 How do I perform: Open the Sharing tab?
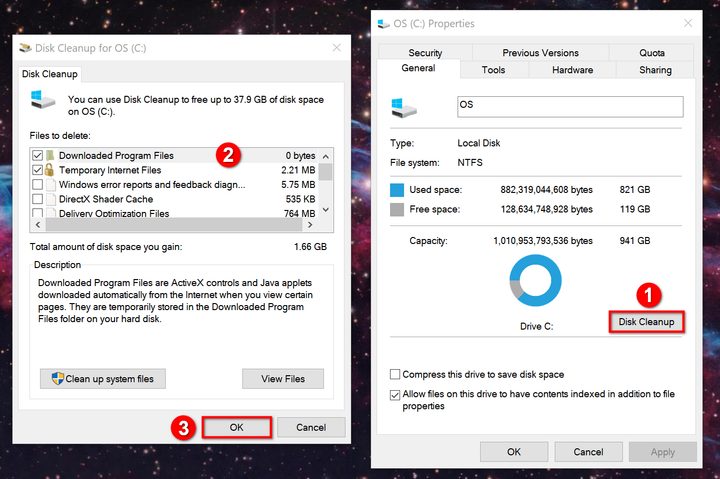point(655,70)
